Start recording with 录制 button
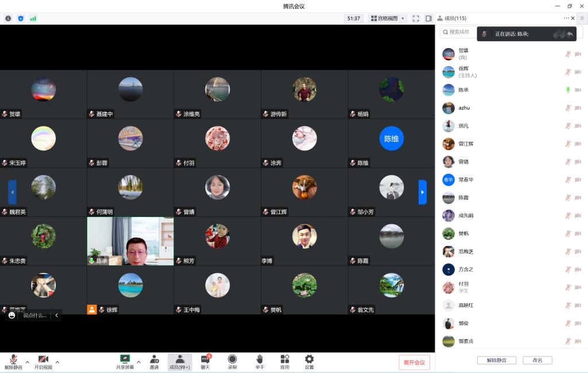588x373 pixels. (232, 359)
